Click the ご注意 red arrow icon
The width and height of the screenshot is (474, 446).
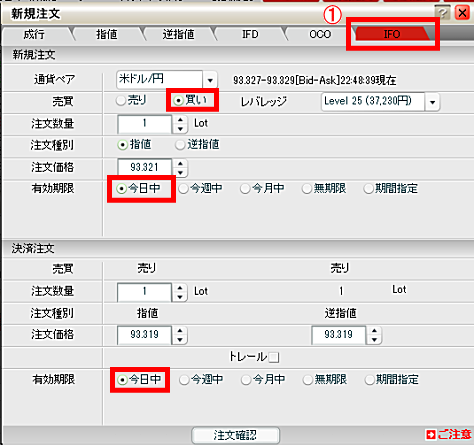(x=430, y=435)
